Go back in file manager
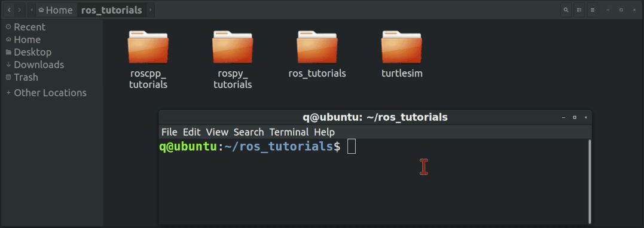Screen dimensions: 644x228 pos(9,10)
